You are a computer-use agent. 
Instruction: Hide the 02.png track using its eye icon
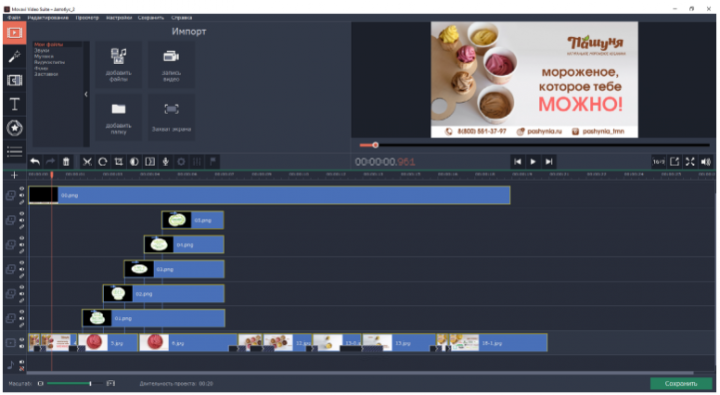22,287
